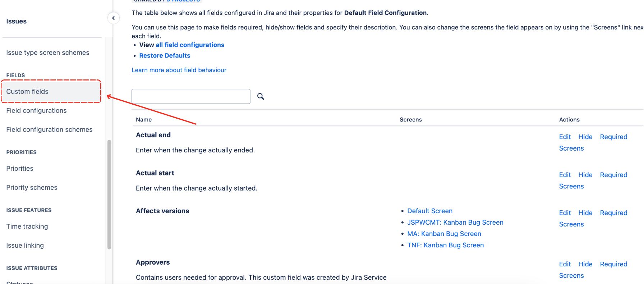The width and height of the screenshot is (644, 284).
Task: Click Restore Defaults
Action: (x=165, y=55)
